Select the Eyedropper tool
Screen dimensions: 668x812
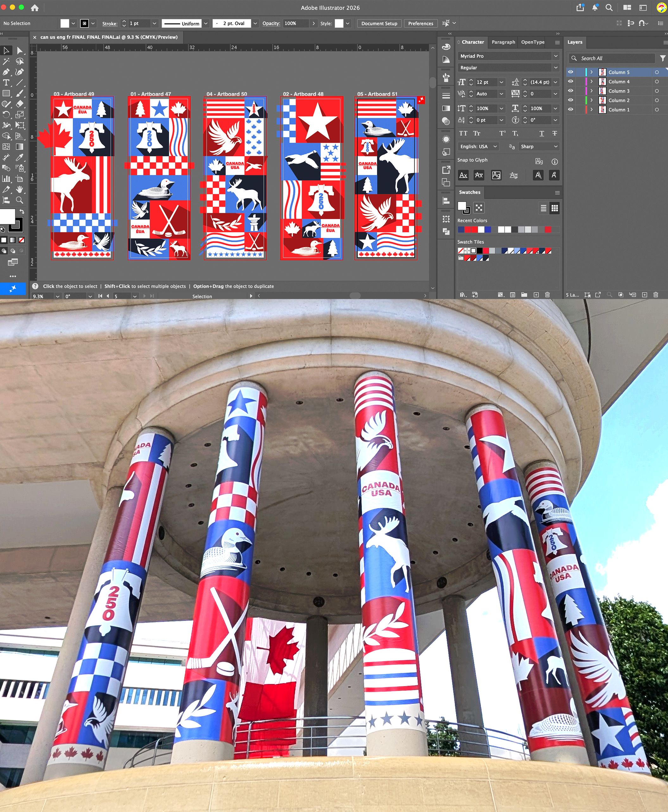[20, 157]
